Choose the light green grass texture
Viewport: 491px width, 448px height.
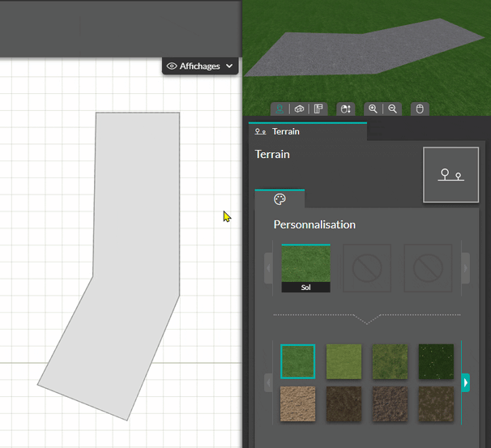(344, 361)
